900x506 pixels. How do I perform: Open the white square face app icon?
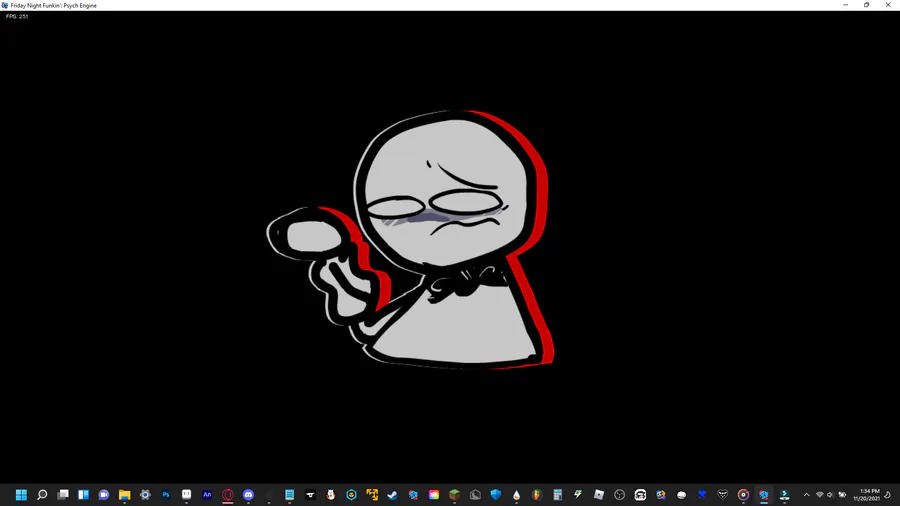pos(187,495)
